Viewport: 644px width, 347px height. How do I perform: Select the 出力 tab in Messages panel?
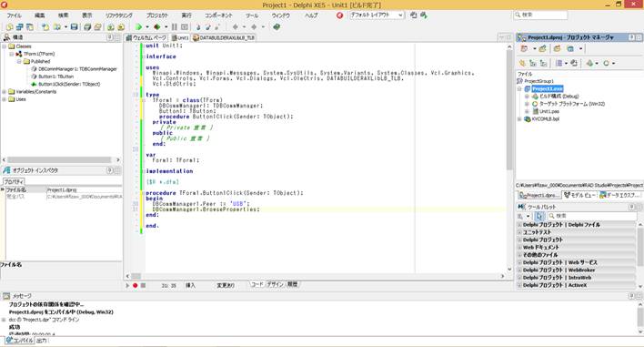pyautogui.click(x=42, y=341)
